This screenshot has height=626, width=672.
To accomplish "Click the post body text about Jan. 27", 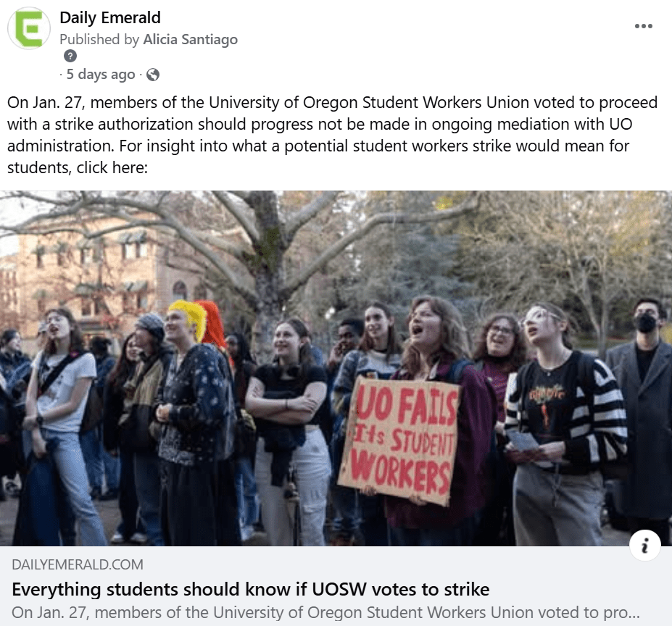I will pyautogui.click(x=333, y=135).
